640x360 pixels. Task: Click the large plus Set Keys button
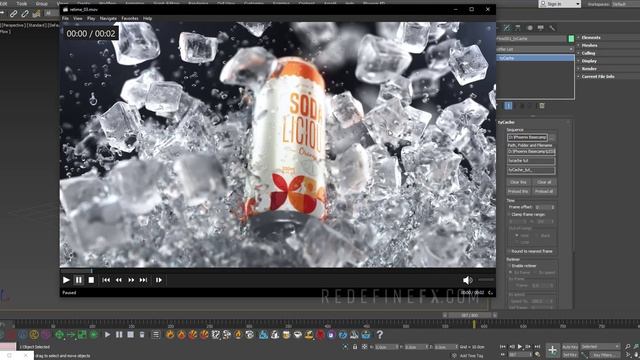click(552, 350)
